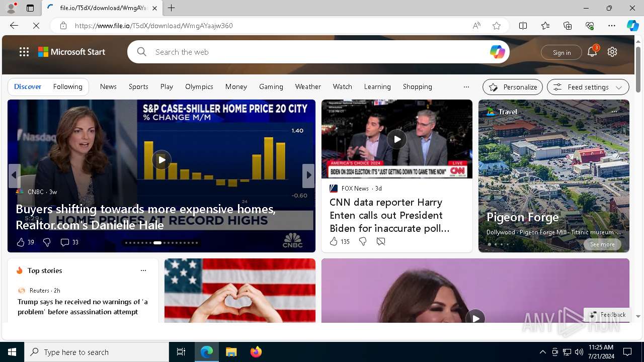
Task: Switch to the Discover tab
Action: [x=28, y=86]
